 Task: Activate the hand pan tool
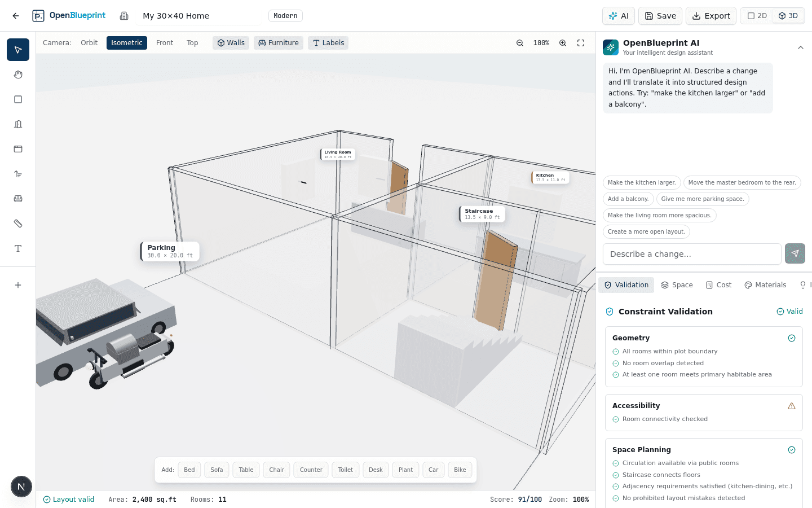pos(18,75)
